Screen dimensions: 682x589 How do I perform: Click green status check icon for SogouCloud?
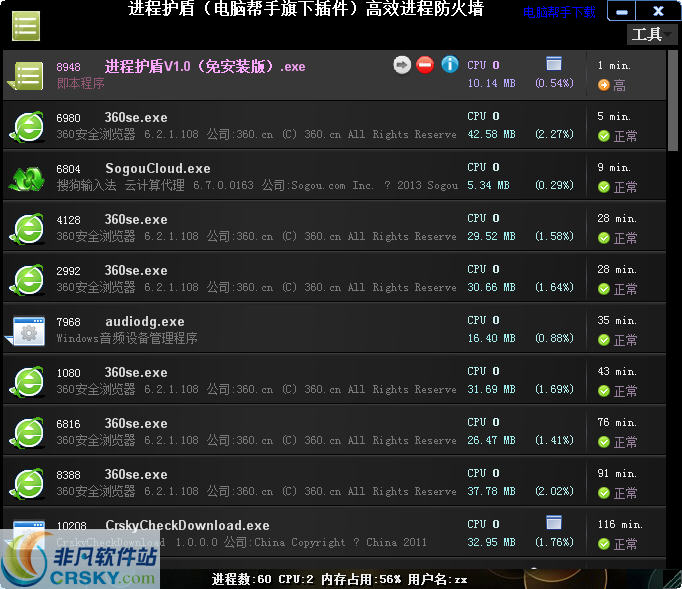tap(604, 187)
